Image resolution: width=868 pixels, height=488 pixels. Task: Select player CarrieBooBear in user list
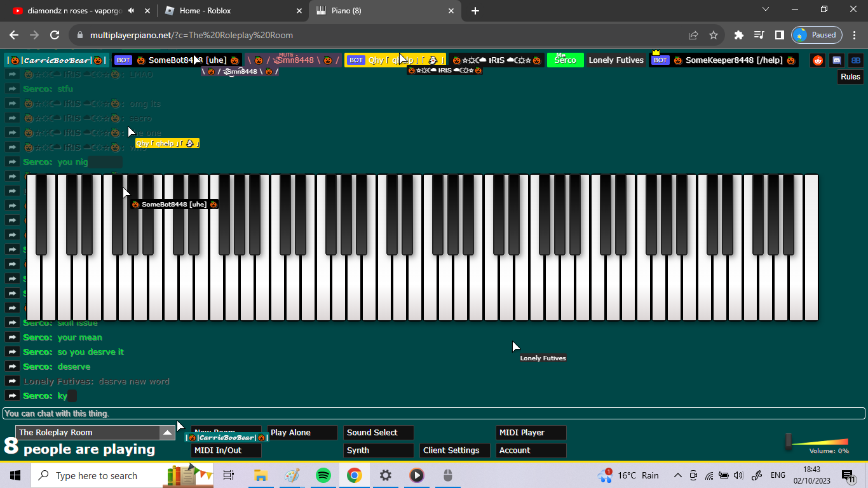tap(56, 60)
